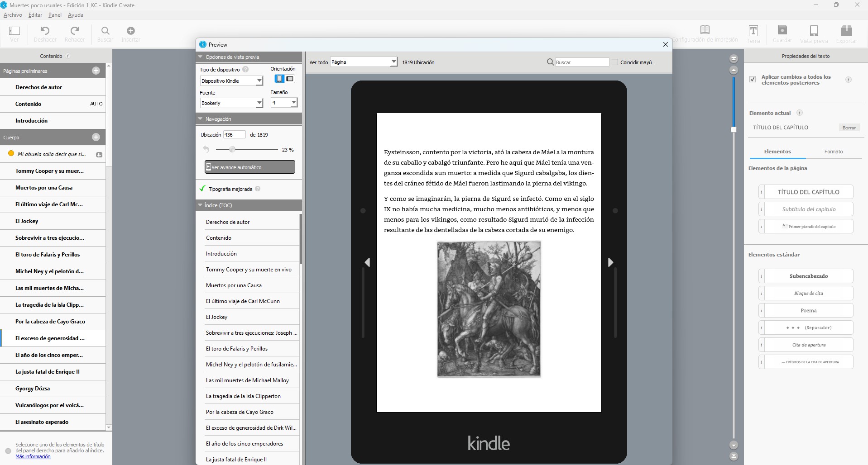Open the Archivo menu
The image size is (868, 465).
pyautogui.click(x=13, y=15)
